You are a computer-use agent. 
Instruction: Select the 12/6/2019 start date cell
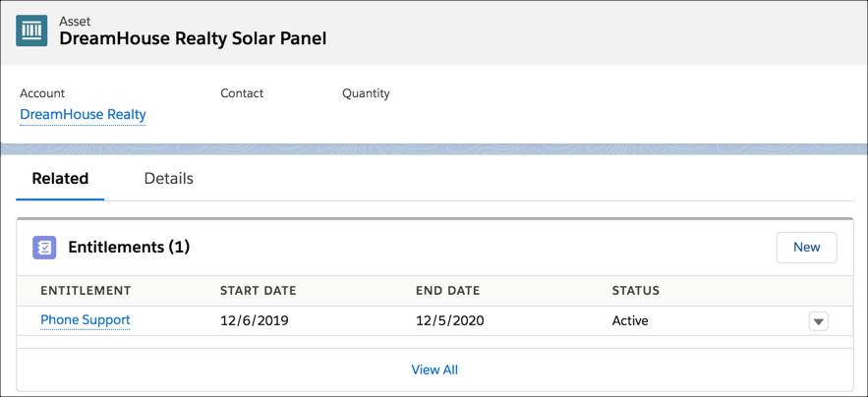[x=254, y=321]
